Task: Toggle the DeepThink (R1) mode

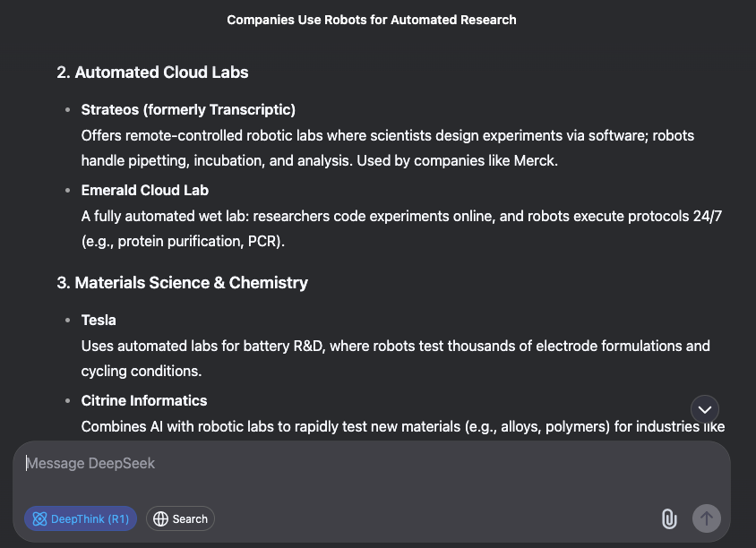Action: (x=81, y=518)
